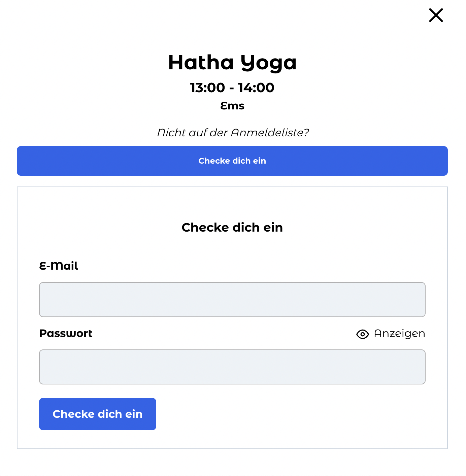Open check-in via full-width blue bar
Viewport: 466px width, 476px height.
click(x=232, y=161)
